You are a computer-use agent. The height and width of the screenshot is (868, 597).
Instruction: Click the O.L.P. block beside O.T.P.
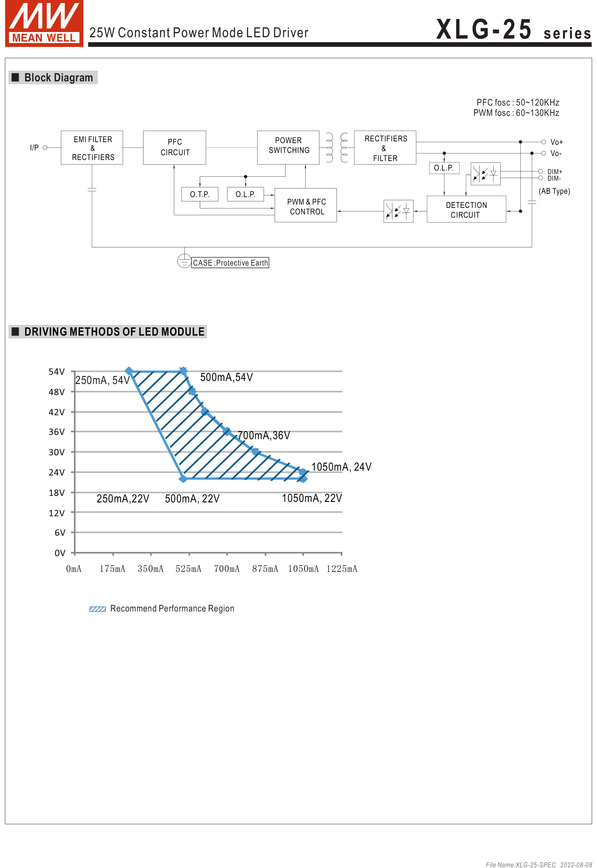click(245, 194)
